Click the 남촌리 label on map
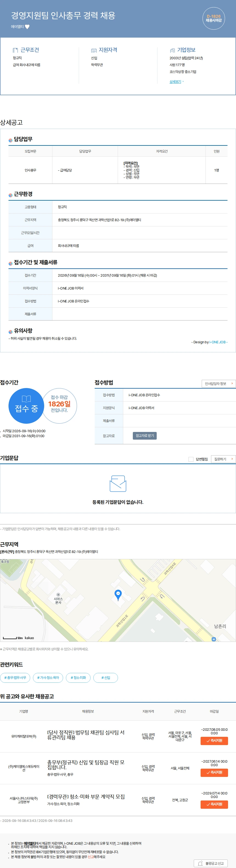 tap(220, 626)
